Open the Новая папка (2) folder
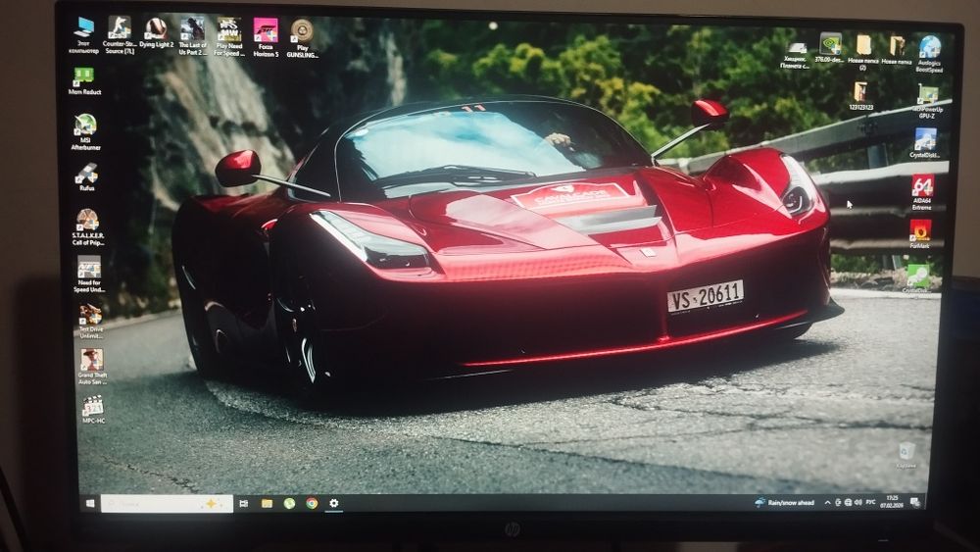The height and width of the screenshot is (552, 980). [863, 52]
